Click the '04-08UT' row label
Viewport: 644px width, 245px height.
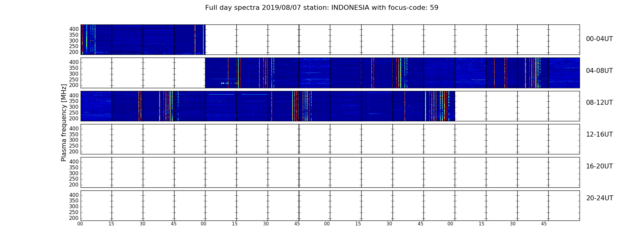(599, 71)
